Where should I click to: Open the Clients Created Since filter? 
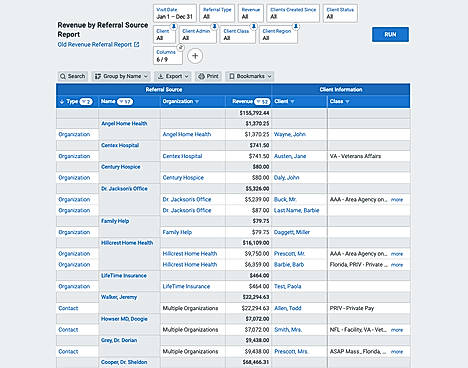pos(293,13)
